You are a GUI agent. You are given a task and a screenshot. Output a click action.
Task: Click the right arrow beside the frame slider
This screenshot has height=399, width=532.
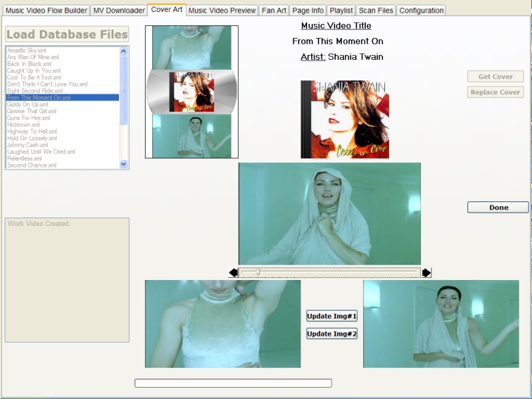click(427, 273)
